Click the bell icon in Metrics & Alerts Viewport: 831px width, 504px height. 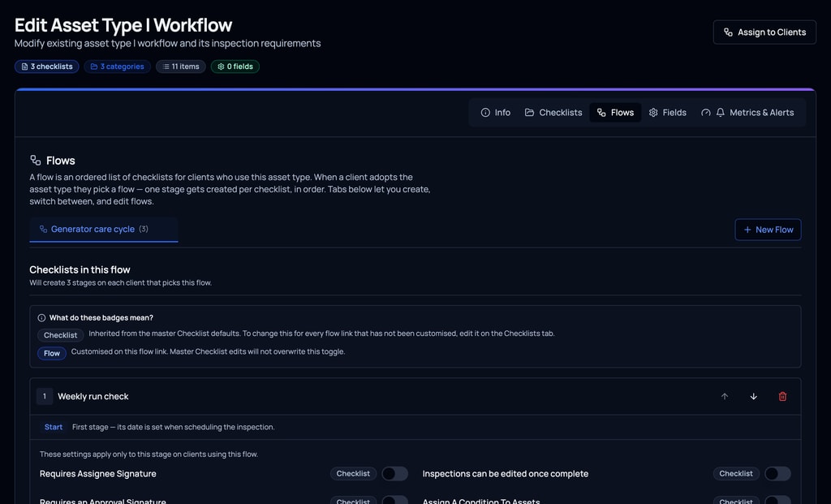(x=721, y=112)
